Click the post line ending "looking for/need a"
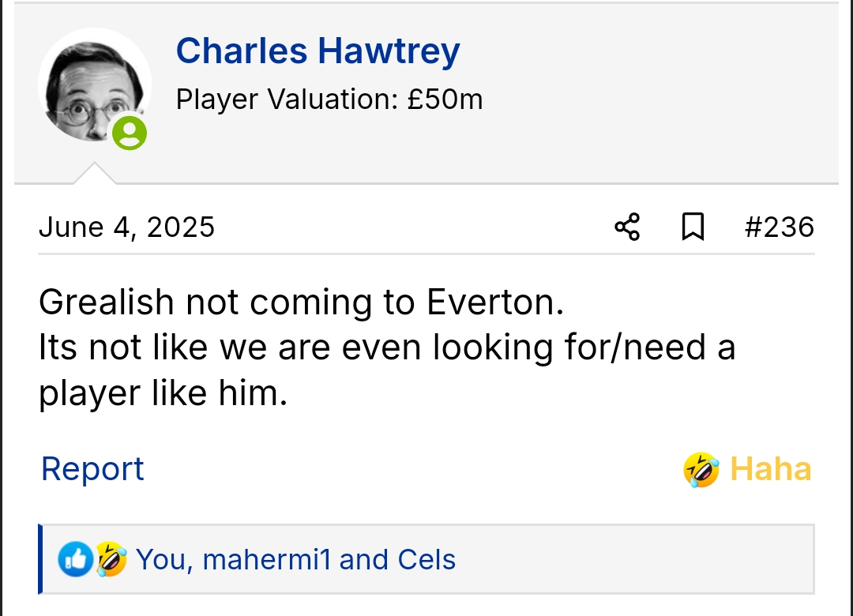This screenshot has height=616, width=853. pyautogui.click(x=386, y=347)
